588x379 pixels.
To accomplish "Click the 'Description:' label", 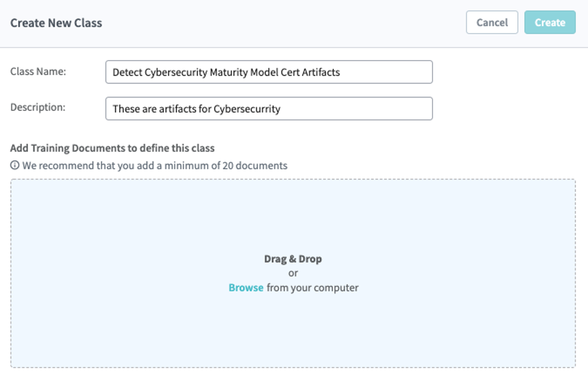I will click(x=38, y=107).
